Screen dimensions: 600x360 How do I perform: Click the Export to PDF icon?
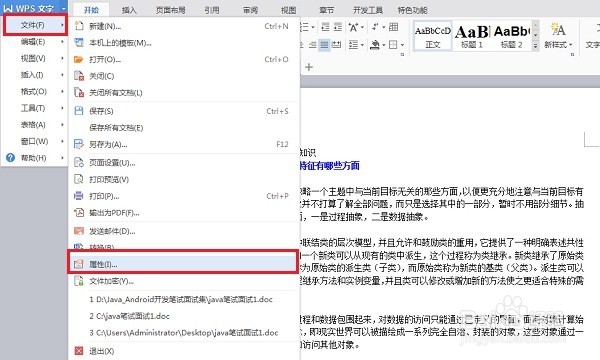79,212
